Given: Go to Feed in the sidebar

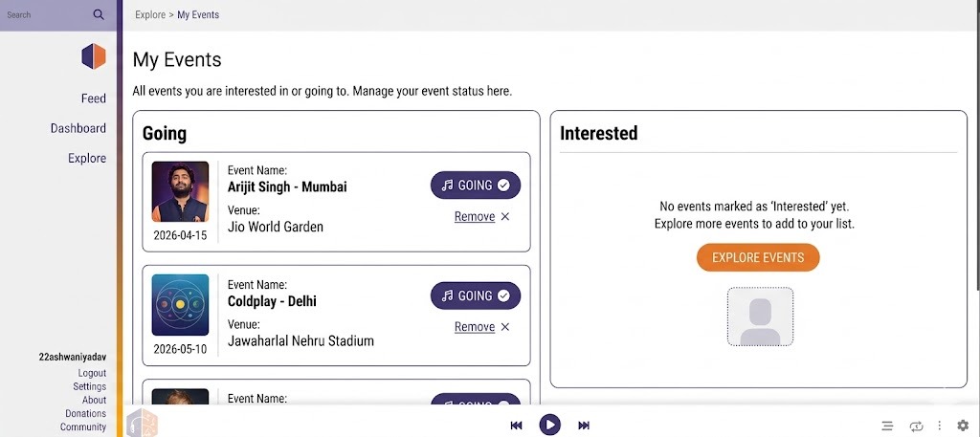Looking at the screenshot, I should 94,98.
